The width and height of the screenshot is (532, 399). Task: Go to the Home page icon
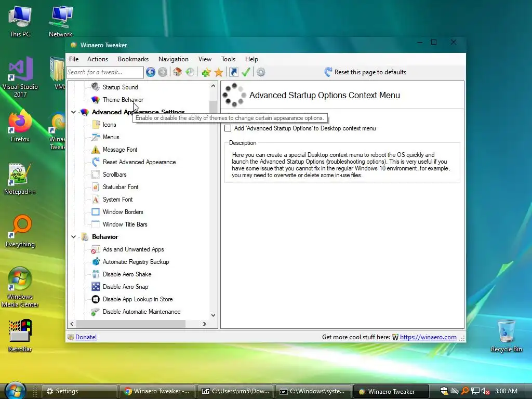point(178,72)
